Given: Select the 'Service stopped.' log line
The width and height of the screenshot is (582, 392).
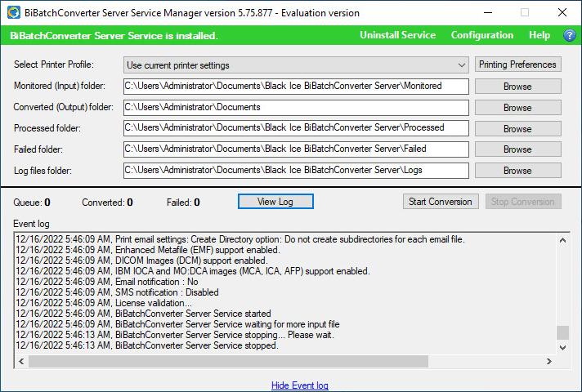Looking at the screenshot, I should (x=147, y=345).
